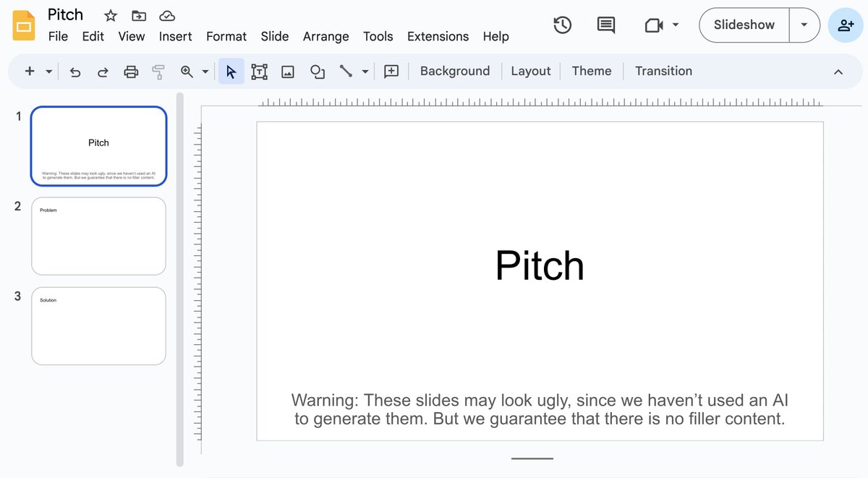Undo the last action
The height and width of the screenshot is (478, 868).
click(x=75, y=71)
